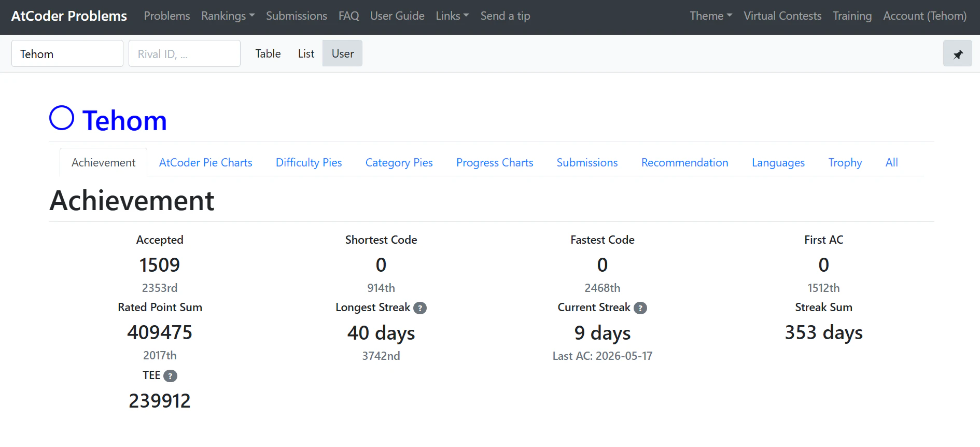980x447 pixels.
Task: Open the FAQ page
Action: [x=348, y=16]
